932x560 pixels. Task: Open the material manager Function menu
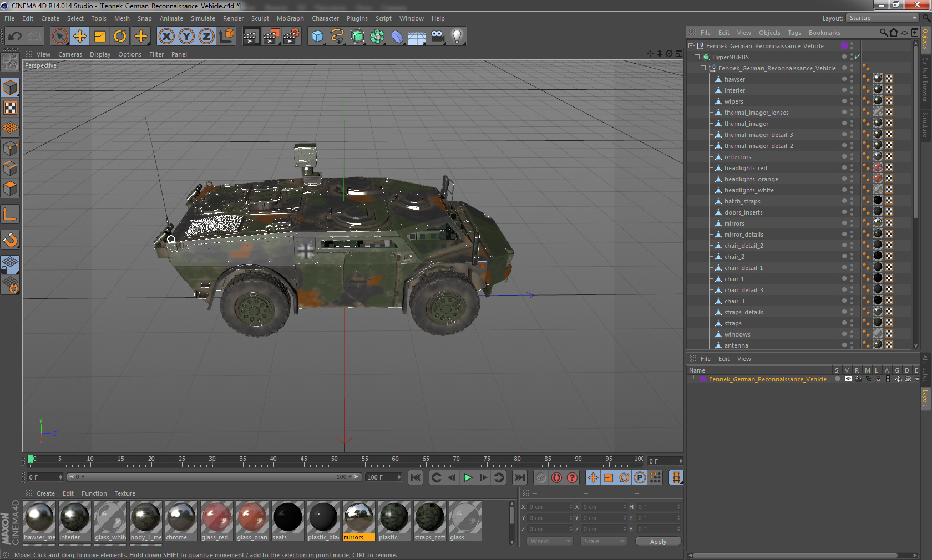pyautogui.click(x=94, y=493)
